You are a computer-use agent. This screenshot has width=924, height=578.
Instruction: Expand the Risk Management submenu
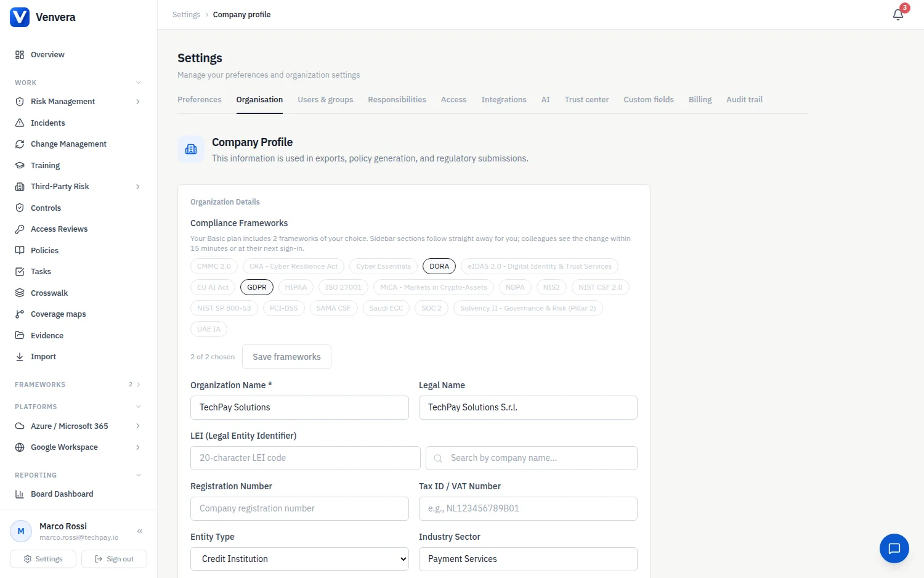(x=138, y=102)
